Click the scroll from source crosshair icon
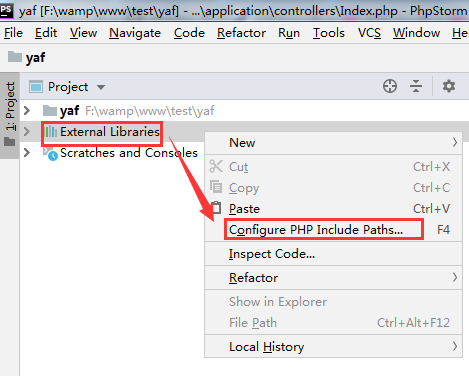The width and height of the screenshot is (469, 376). pyautogui.click(x=390, y=86)
